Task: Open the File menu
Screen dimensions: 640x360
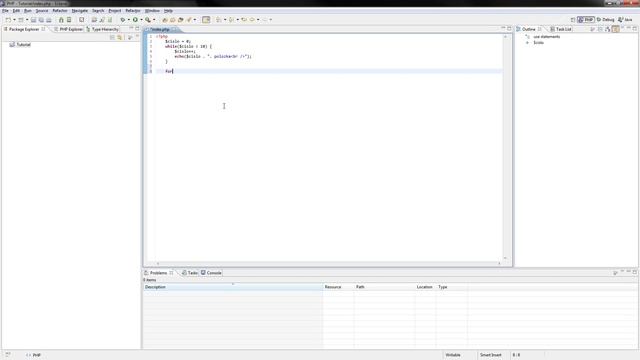Action: pyautogui.click(x=5, y=11)
